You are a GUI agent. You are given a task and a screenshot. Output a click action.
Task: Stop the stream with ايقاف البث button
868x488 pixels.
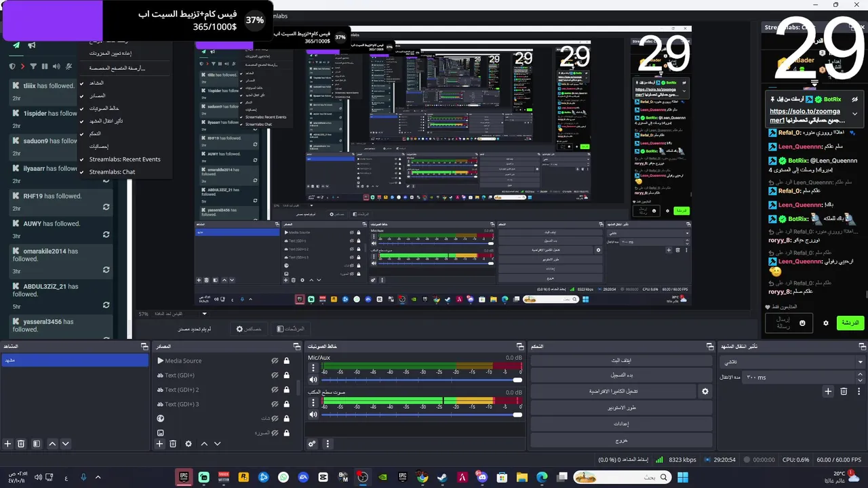(x=621, y=361)
